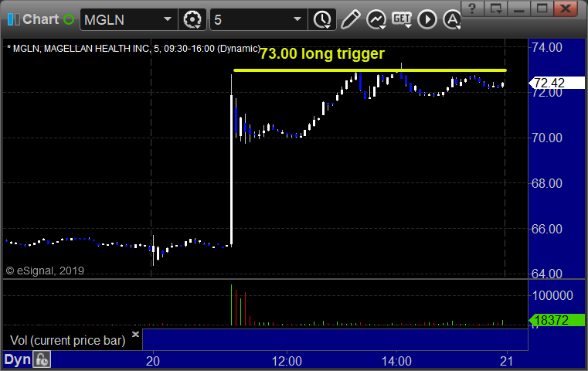Image resolution: width=588 pixels, height=371 pixels.
Task: Click the 14:00 time axis label
Action: 396,361
